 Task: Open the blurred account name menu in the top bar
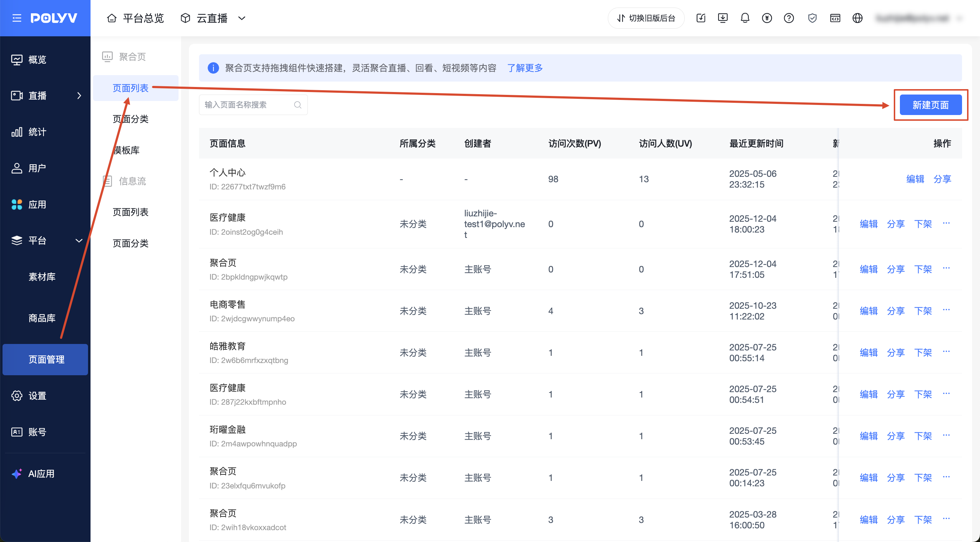point(918,18)
